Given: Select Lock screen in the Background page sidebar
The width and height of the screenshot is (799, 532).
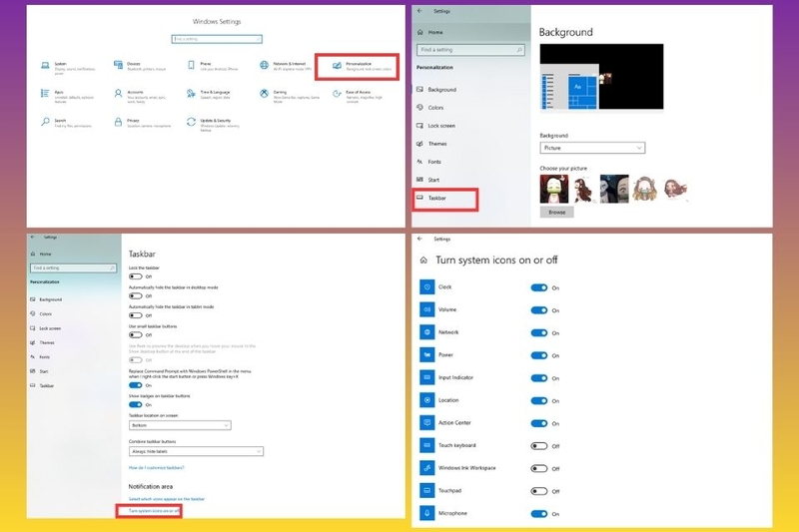Looking at the screenshot, I should 441,126.
